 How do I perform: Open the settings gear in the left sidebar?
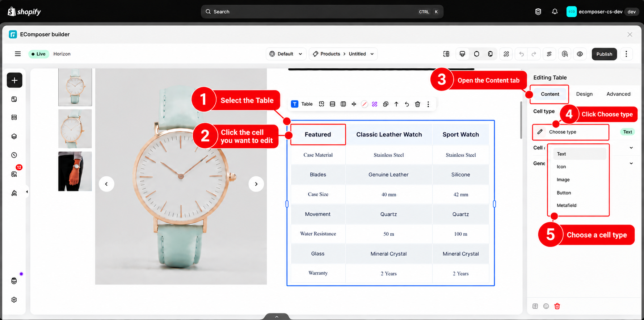click(x=14, y=300)
